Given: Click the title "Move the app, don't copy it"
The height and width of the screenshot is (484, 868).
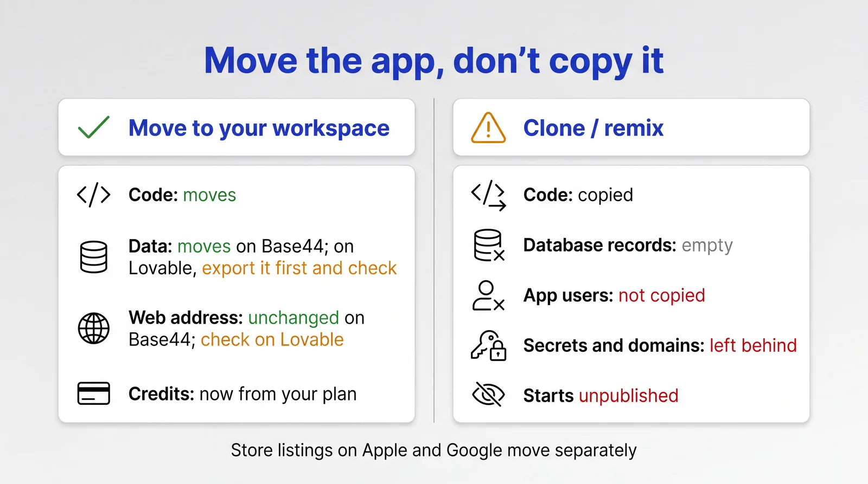Looking at the screenshot, I should coord(434,61).
